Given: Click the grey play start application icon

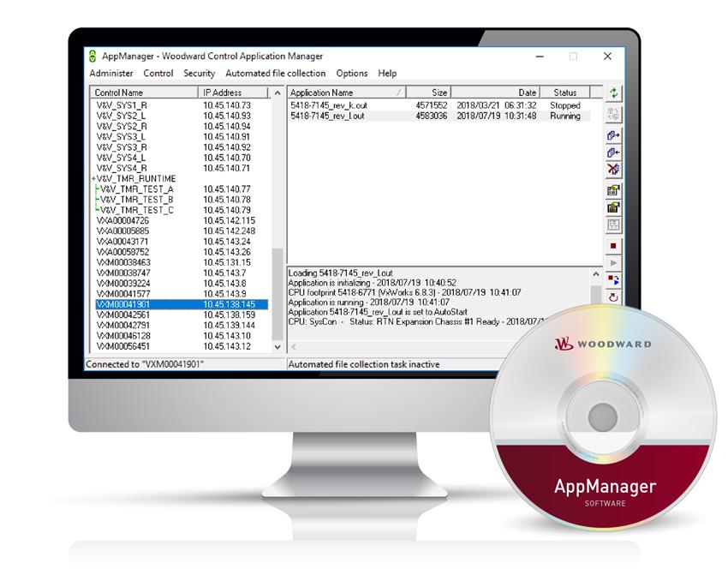Looking at the screenshot, I should (614, 263).
